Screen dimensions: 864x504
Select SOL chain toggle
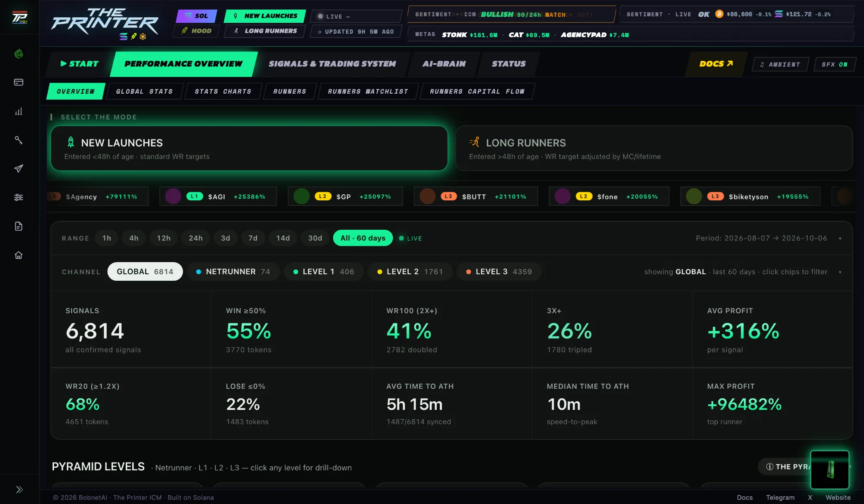[197, 16]
